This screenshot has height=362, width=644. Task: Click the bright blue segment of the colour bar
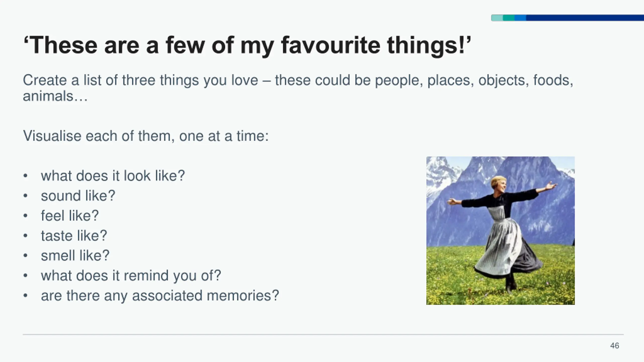(x=520, y=18)
